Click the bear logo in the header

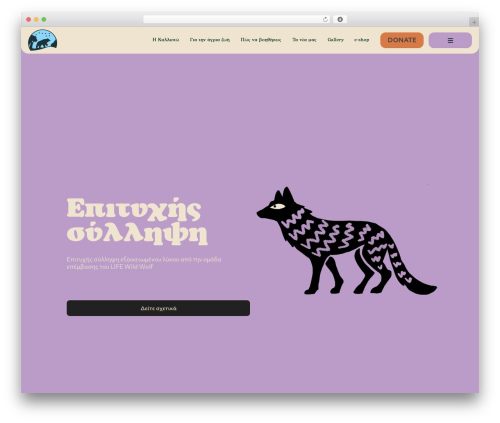[42, 40]
